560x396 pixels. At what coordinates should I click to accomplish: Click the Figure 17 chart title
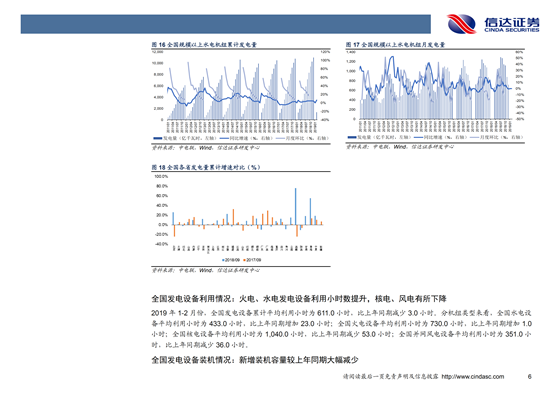pyautogui.click(x=395, y=45)
